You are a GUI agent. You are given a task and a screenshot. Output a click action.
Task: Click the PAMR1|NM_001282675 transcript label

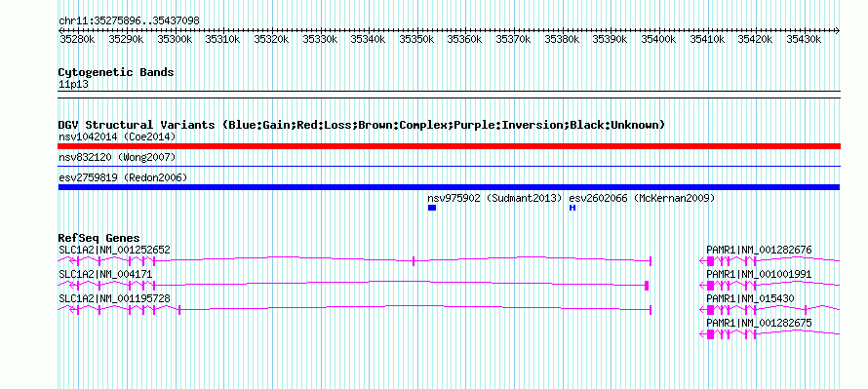point(759,323)
